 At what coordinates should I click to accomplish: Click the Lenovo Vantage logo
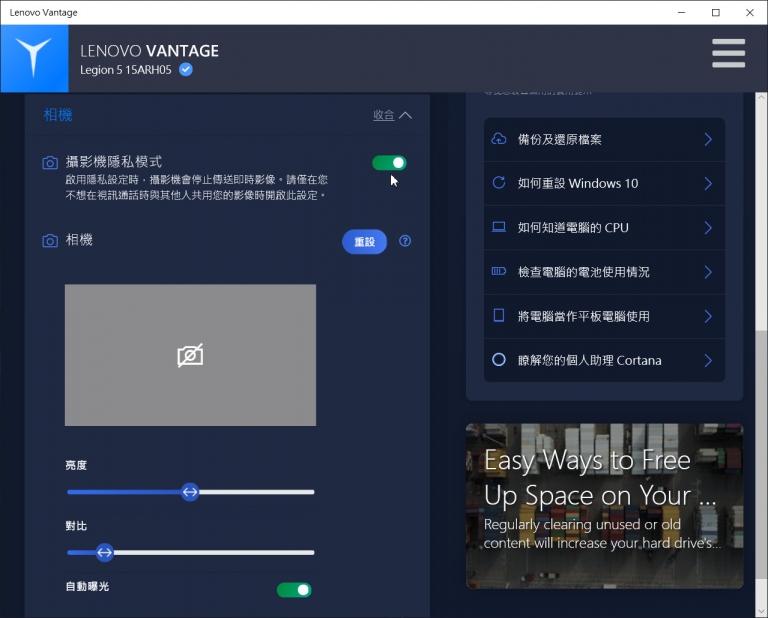[34, 58]
